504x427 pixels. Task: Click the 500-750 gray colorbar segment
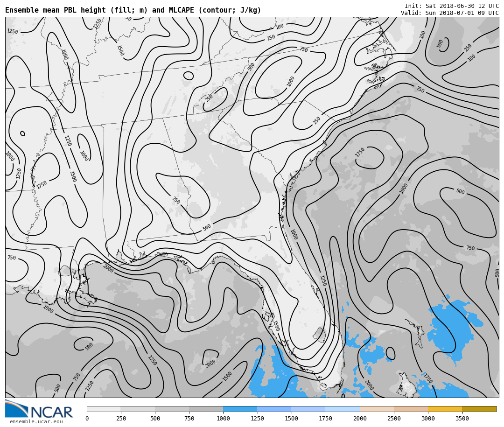[x=172, y=409]
